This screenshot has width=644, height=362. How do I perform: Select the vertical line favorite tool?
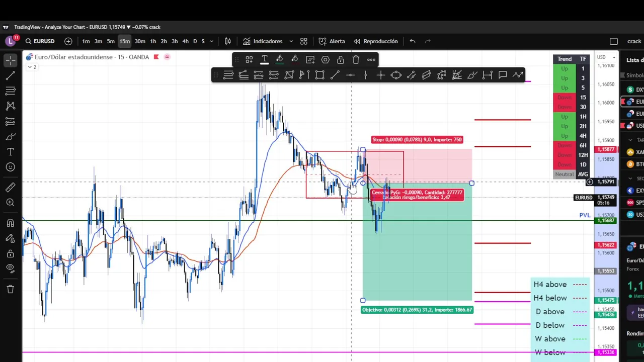[x=365, y=75]
